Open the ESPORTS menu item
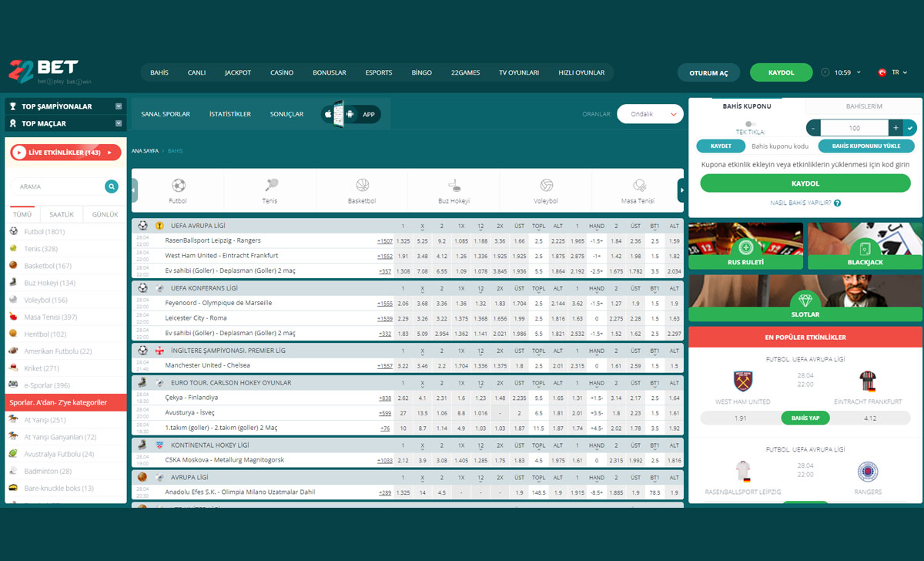This screenshot has height=561, width=924. pyautogui.click(x=379, y=72)
